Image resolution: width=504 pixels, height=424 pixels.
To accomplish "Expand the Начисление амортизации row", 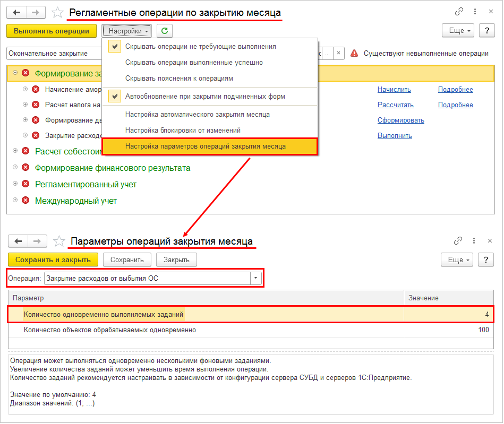I will pos(25,89).
